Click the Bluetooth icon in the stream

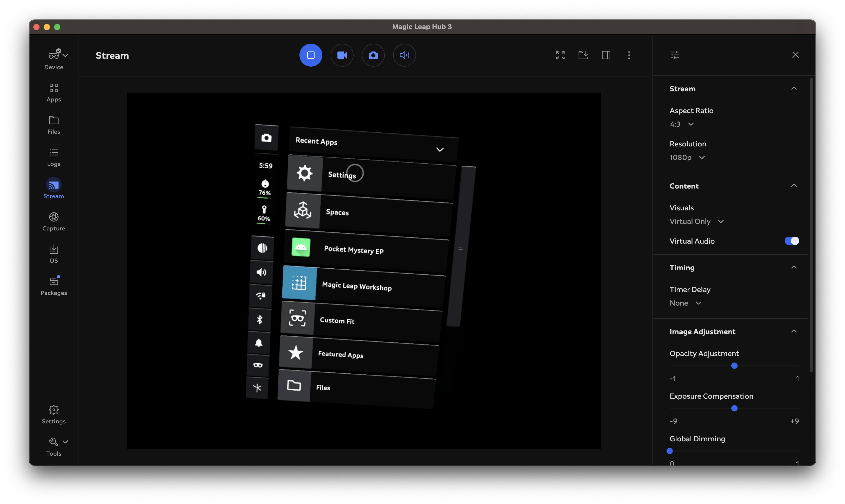[x=260, y=319]
